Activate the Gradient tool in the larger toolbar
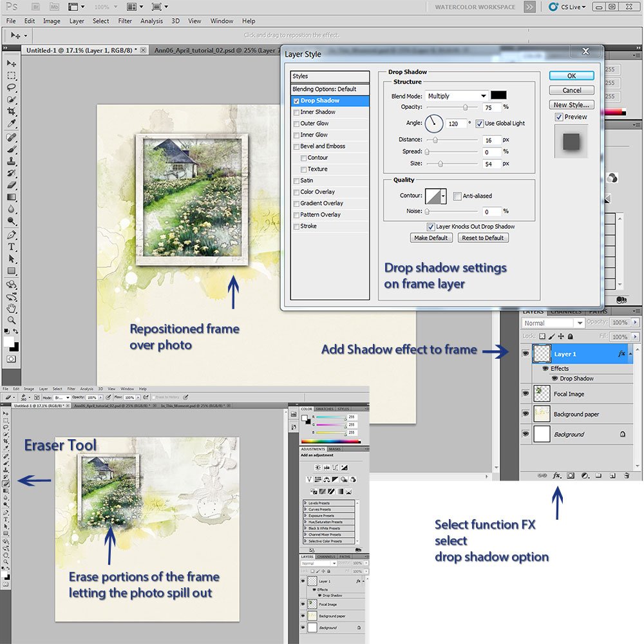The width and height of the screenshot is (644, 644). [11, 197]
